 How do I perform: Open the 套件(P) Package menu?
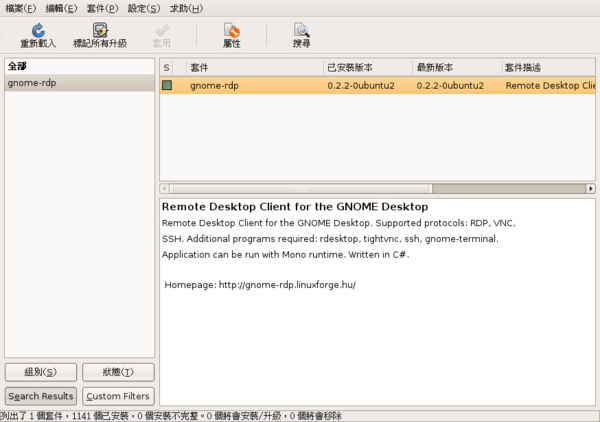pos(102,8)
